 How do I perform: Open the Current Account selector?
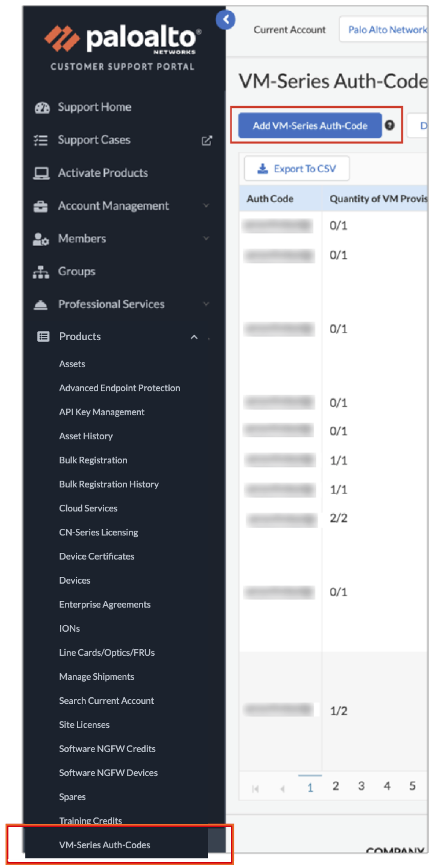tap(384, 30)
